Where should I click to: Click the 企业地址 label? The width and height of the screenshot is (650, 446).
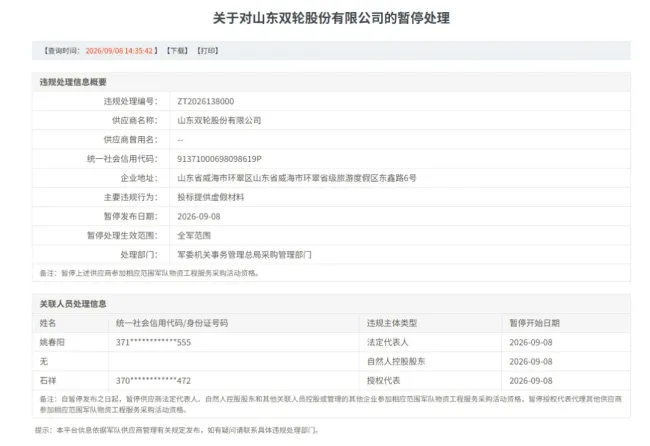pos(139,178)
